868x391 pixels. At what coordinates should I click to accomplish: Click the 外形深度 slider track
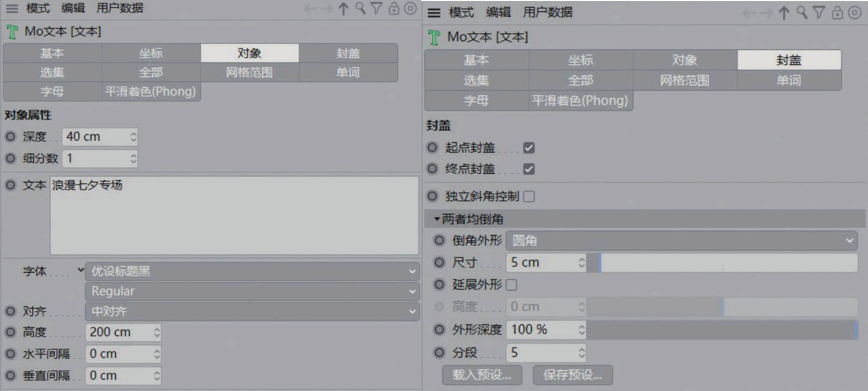coord(722,330)
